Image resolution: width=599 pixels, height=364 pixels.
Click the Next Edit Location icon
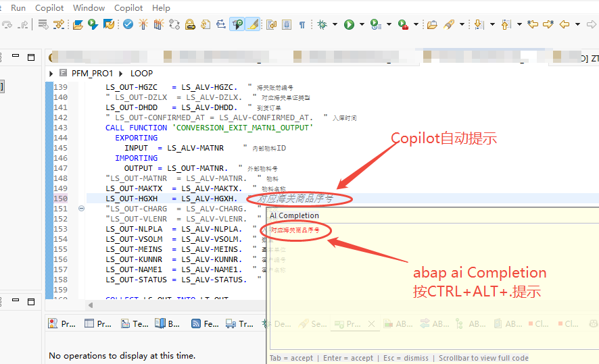tap(548, 25)
